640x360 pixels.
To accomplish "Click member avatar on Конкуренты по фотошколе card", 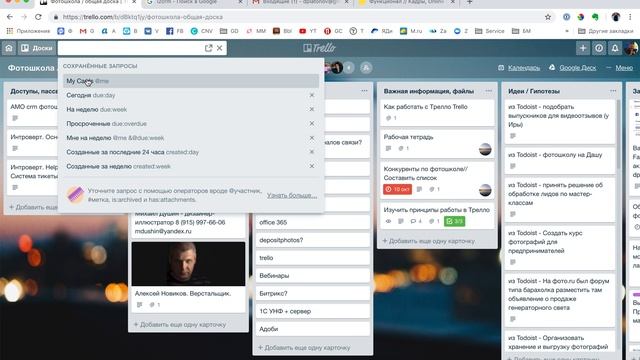I will click(x=485, y=190).
